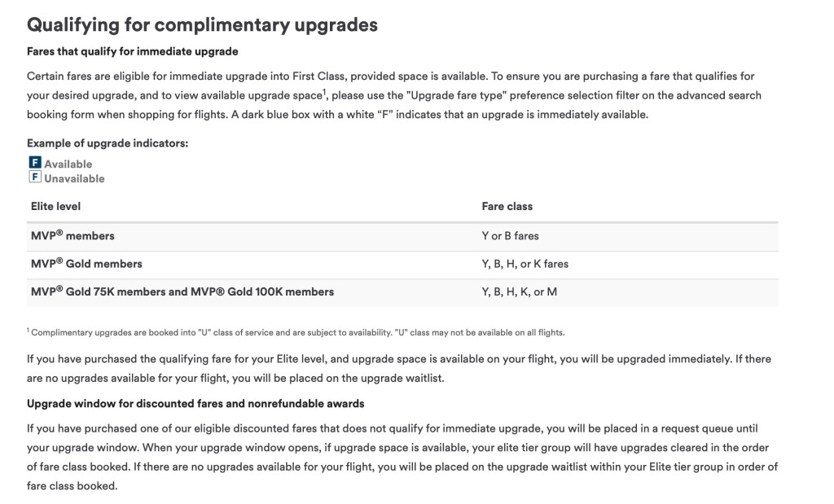Screen dimensions: 834x504
Task: Click the MVP Gold 75K and 100K members row
Action: (x=182, y=291)
